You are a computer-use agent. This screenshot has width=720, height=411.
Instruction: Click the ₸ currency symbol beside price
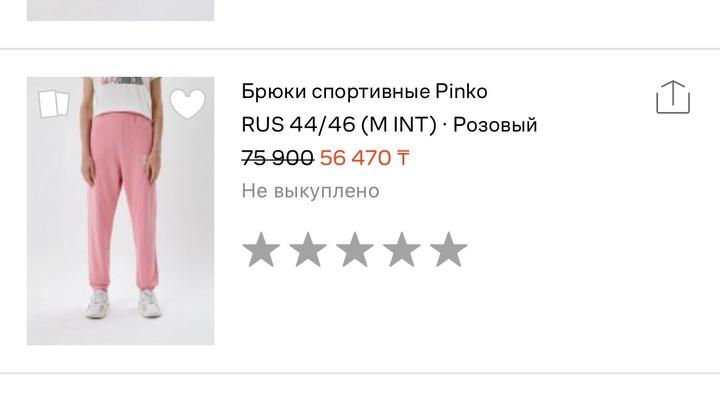(x=402, y=158)
